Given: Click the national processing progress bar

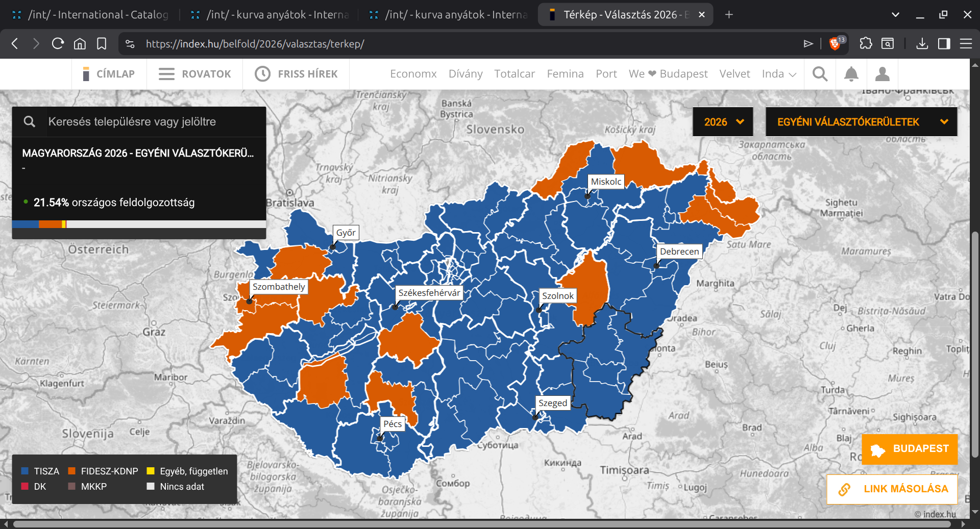Looking at the screenshot, I should coord(139,224).
